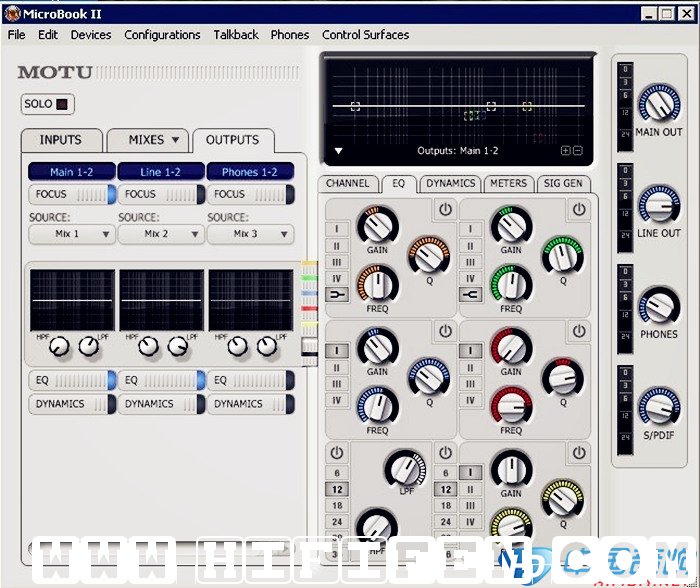Screen dimensions: 700x588
Task: Switch to the CHANNEL tab
Action: pos(347,183)
